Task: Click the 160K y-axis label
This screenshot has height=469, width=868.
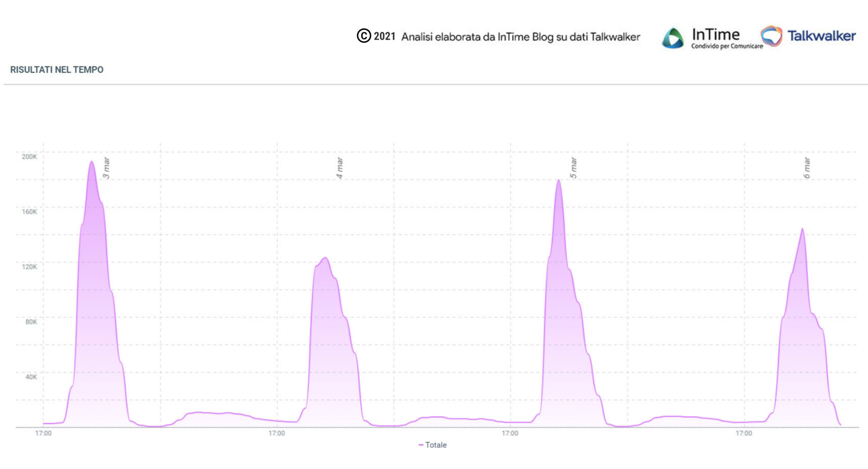Action: point(29,211)
